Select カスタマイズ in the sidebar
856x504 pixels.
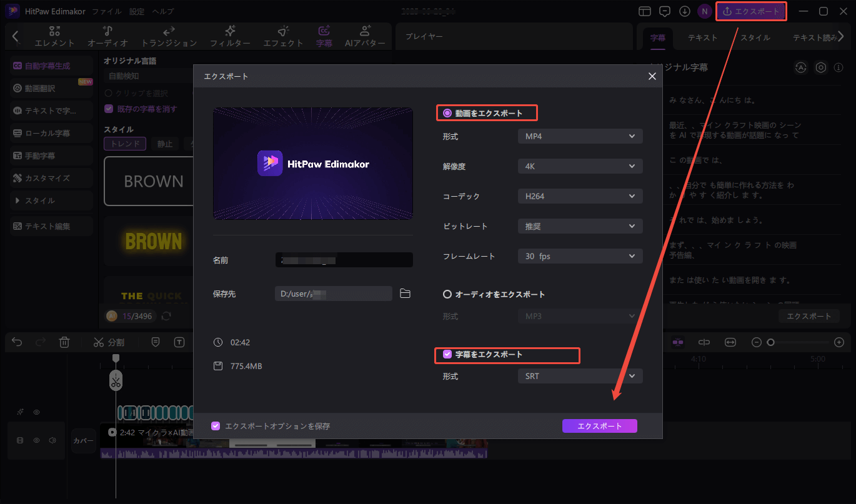(x=51, y=178)
